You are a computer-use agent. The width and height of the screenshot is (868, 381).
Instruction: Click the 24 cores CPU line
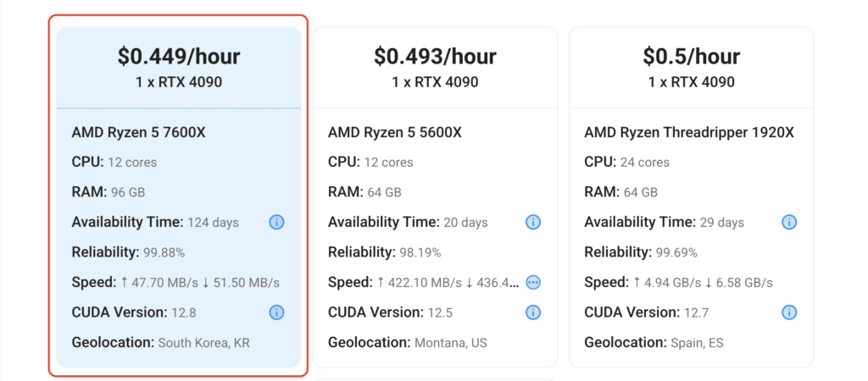click(x=626, y=163)
